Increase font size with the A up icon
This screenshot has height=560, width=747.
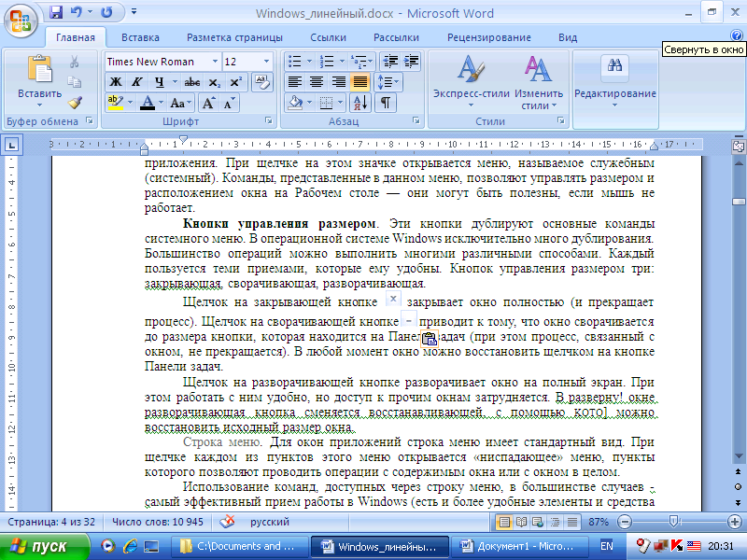[208, 103]
